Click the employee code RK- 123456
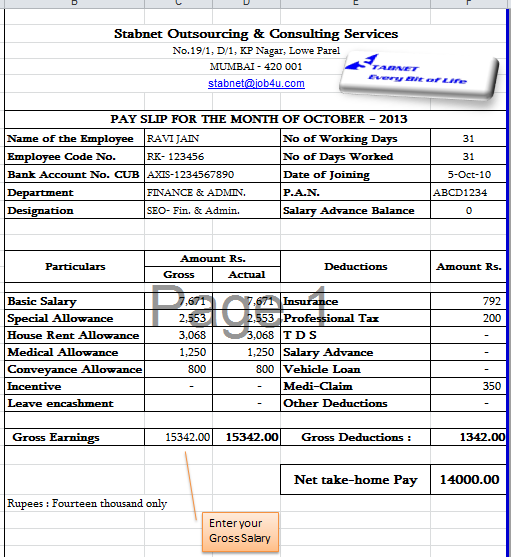This screenshot has height=557, width=511. [212, 156]
